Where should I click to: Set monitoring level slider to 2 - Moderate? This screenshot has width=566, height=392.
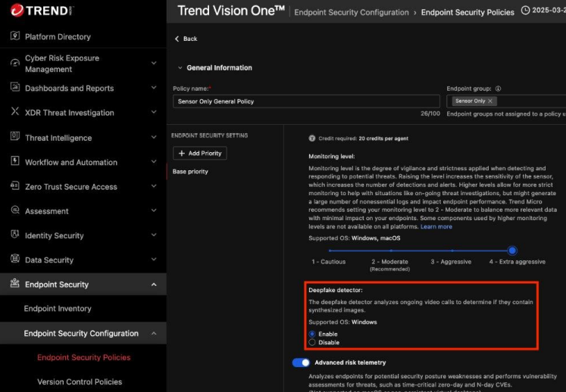tap(389, 250)
